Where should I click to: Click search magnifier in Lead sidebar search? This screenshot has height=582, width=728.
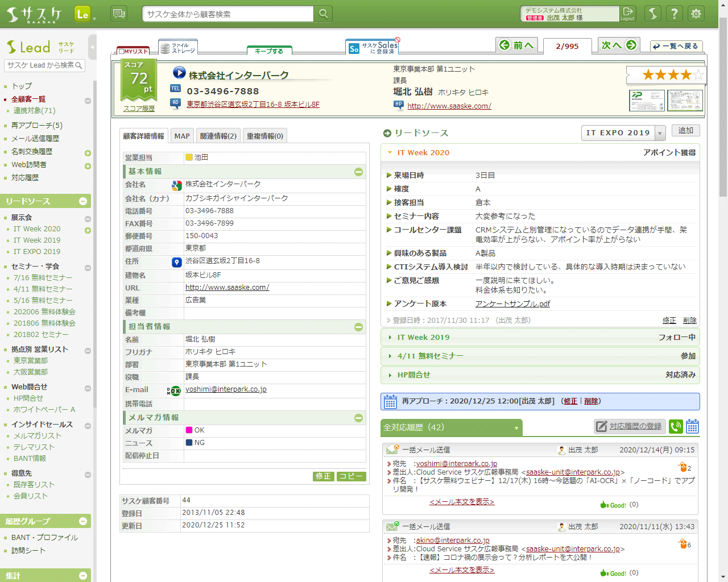[x=78, y=66]
